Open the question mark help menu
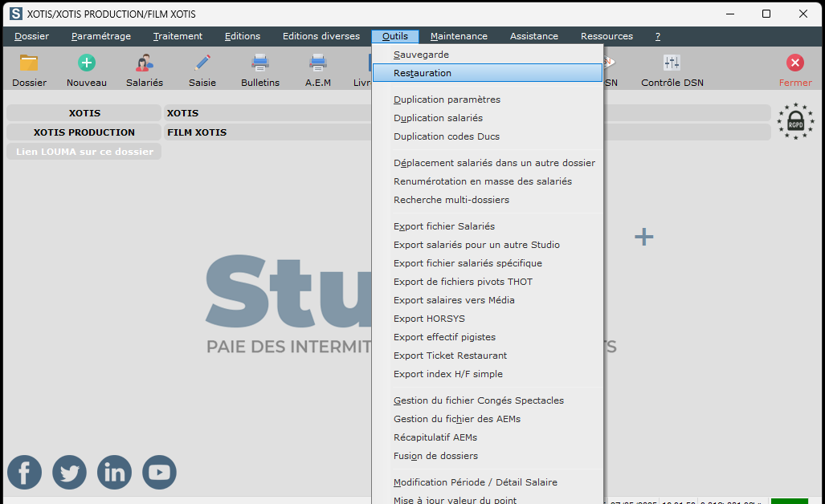The image size is (825, 504). pyautogui.click(x=658, y=36)
